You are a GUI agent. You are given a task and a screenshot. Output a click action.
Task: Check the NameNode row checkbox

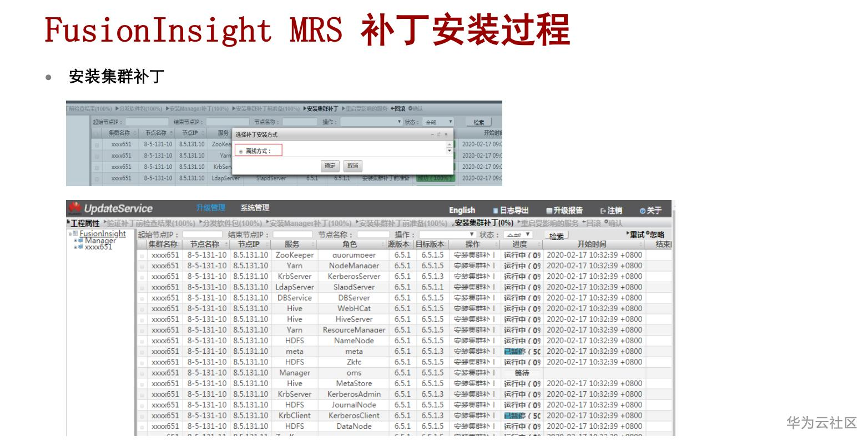pos(142,341)
